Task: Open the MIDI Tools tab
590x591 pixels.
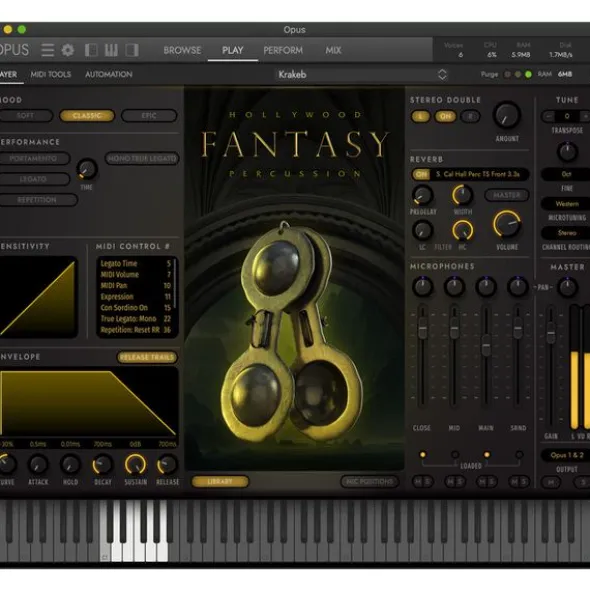Action: (x=51, y=74)
